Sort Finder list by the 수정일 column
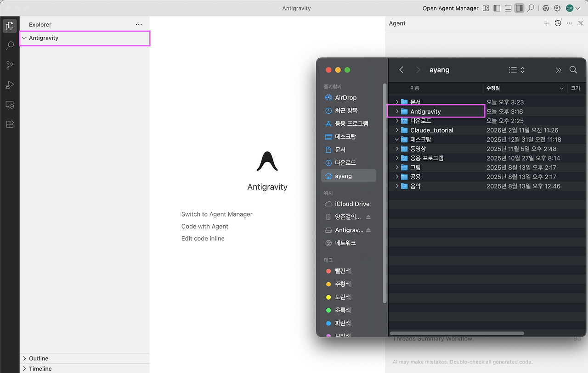This screenshot has height=373, width=588. tap(526, 88)
